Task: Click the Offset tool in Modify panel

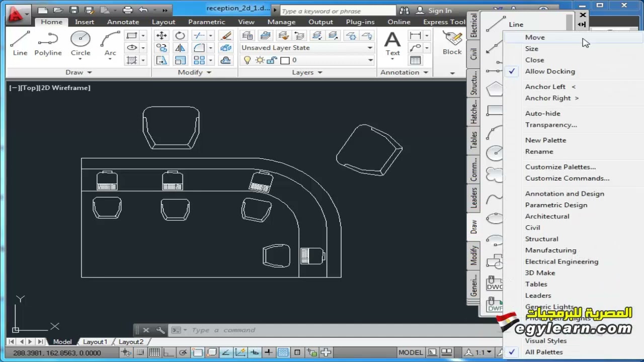Action: 226,60
